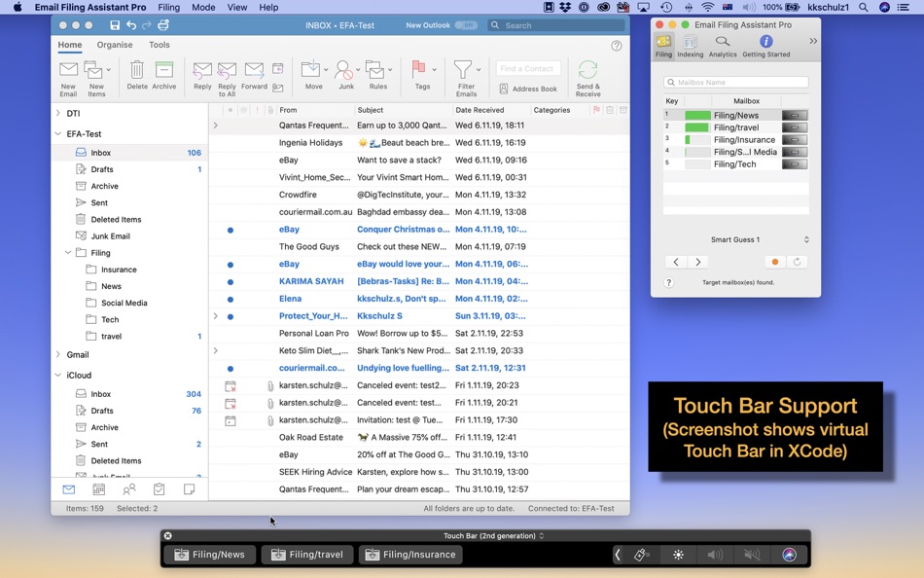Viewport: 924px width, 578px height.
Task: Switch to the Organise tab
Action: (115, 44)
